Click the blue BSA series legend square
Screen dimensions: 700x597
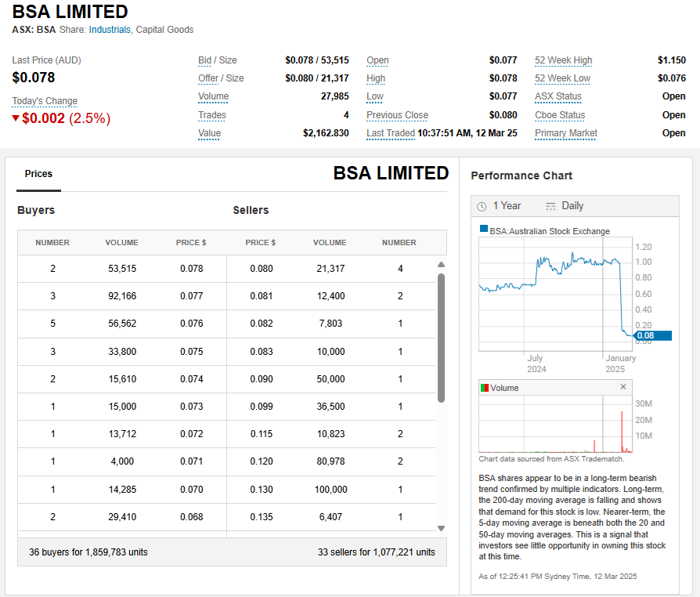click(484, 230)
